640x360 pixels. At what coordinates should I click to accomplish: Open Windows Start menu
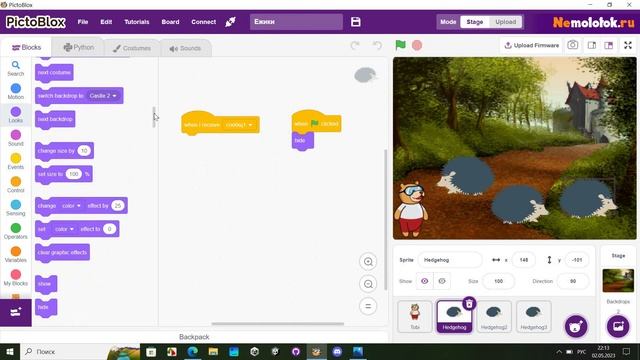[x=10, y=351]
